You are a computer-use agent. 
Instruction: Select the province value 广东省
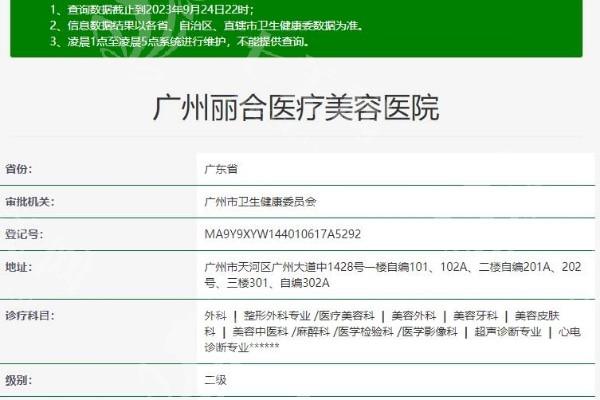point(221,169)
